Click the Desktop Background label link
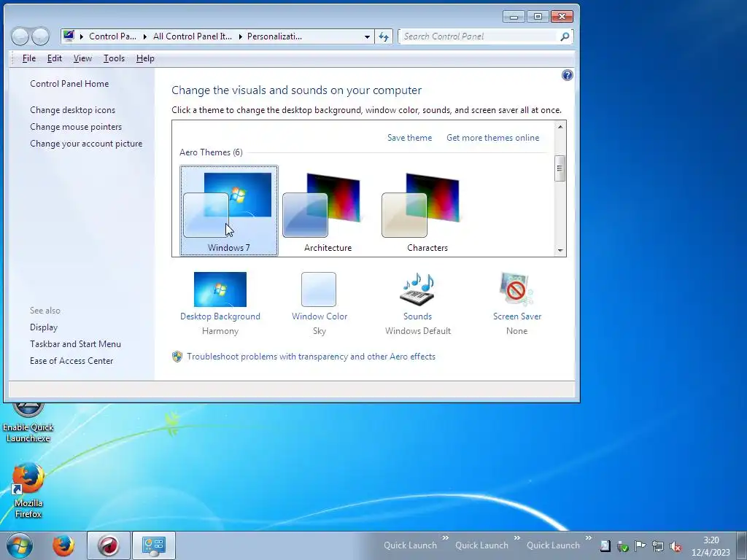The image size is (747, 560). pyautogui.click(x=220, y=316)
